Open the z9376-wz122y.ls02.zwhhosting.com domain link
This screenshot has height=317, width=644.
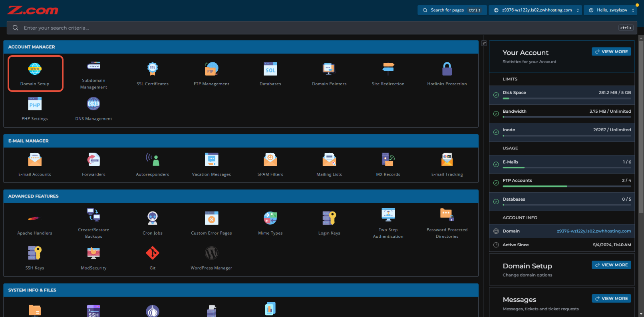(594, 231)
